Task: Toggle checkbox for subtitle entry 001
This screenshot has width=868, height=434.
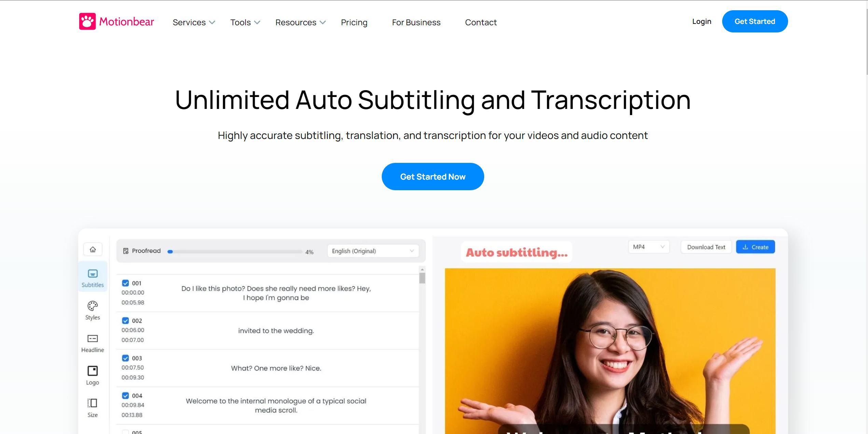Action: coord(125,283)
